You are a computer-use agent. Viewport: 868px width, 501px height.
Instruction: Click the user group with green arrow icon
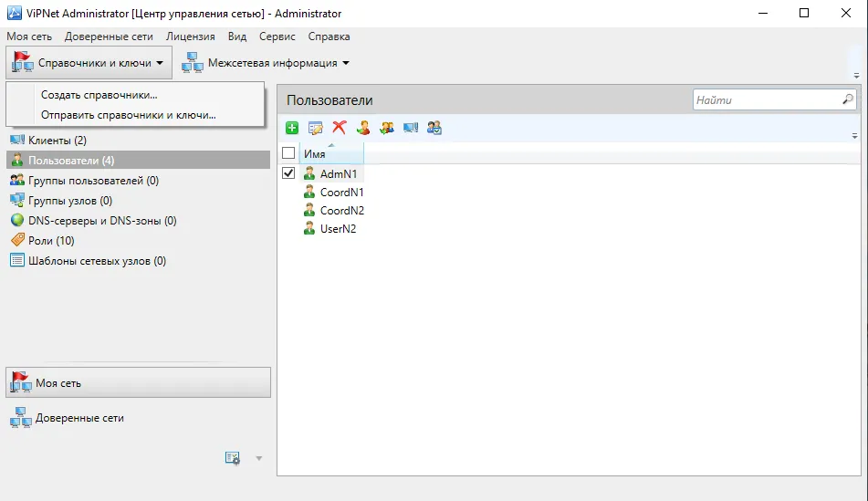click(387, 128)
